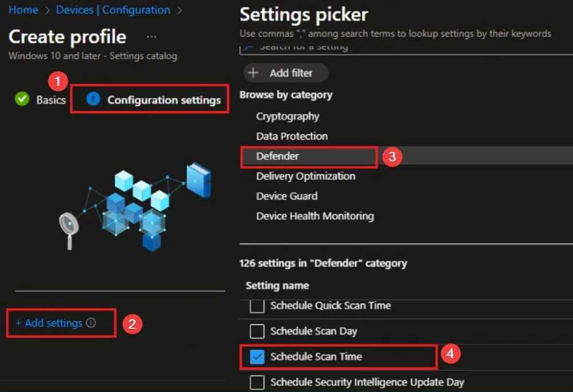The width and height of the screenshot is (573, 392).
Task: Select the Delivery Optimization category
Action: [x=306, y=177]
